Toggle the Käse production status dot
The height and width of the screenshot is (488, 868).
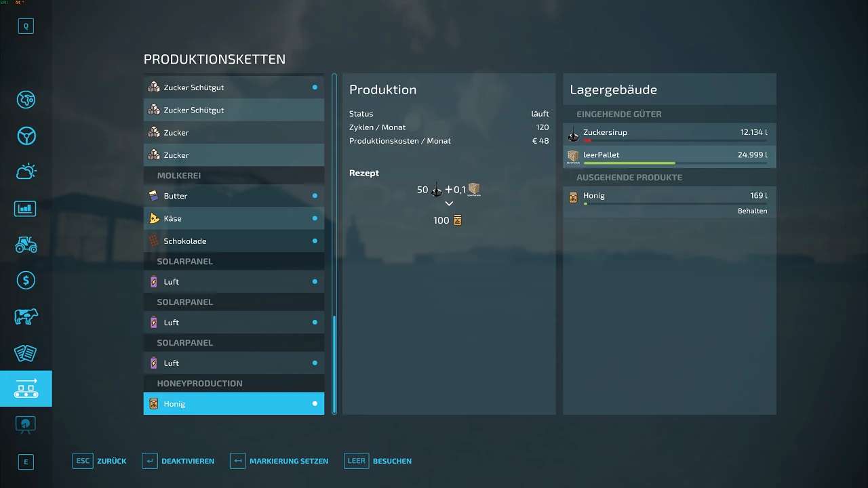pyautogui.click(x=315, y=218)
